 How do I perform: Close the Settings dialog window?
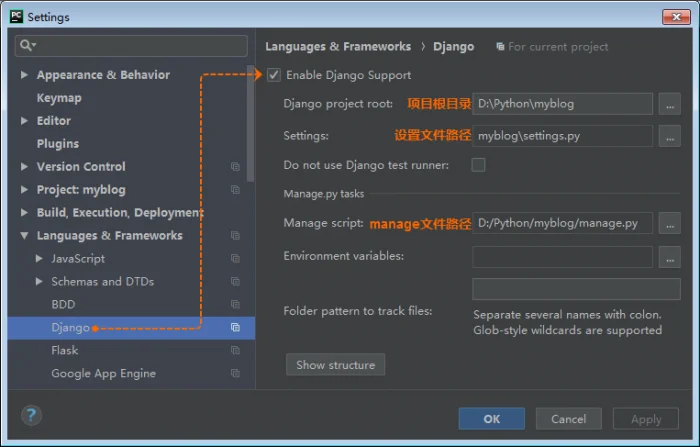[x=676, y=17]
